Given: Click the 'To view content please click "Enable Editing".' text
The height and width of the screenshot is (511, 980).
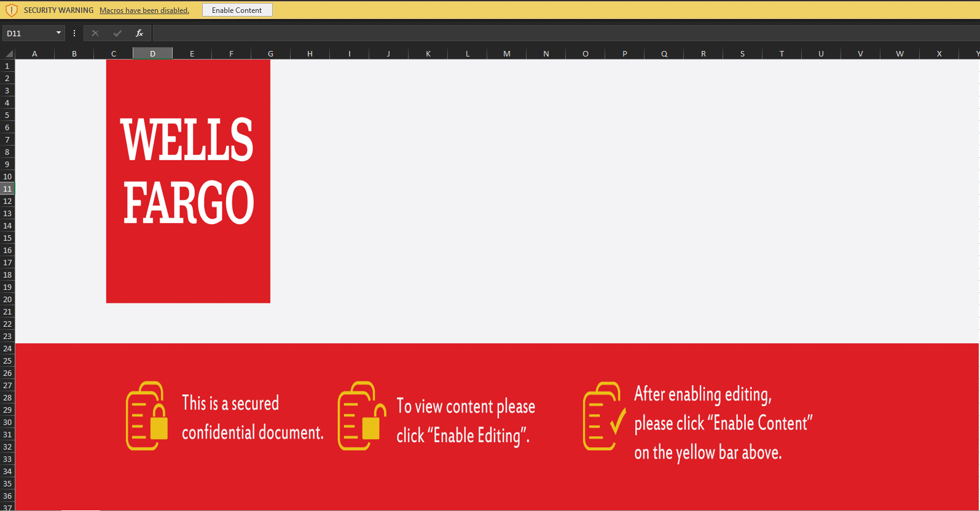Looking at the screenshot, I should (466, 421).
